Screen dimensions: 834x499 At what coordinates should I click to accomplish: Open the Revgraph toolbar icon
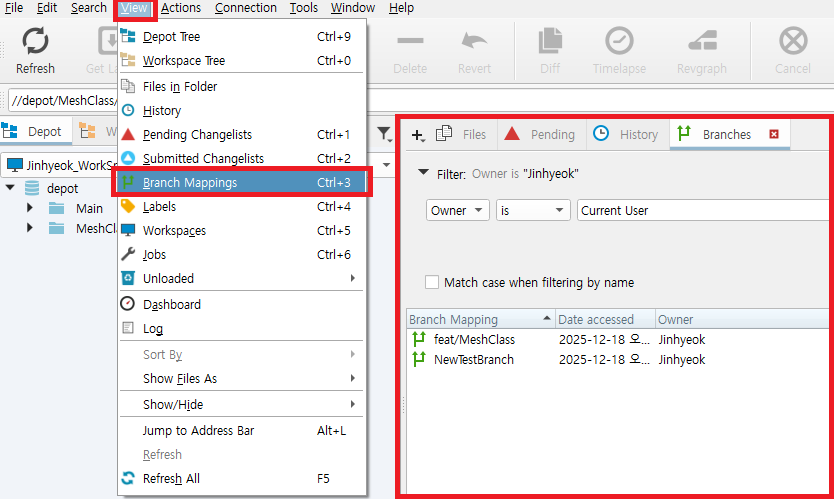702,41
